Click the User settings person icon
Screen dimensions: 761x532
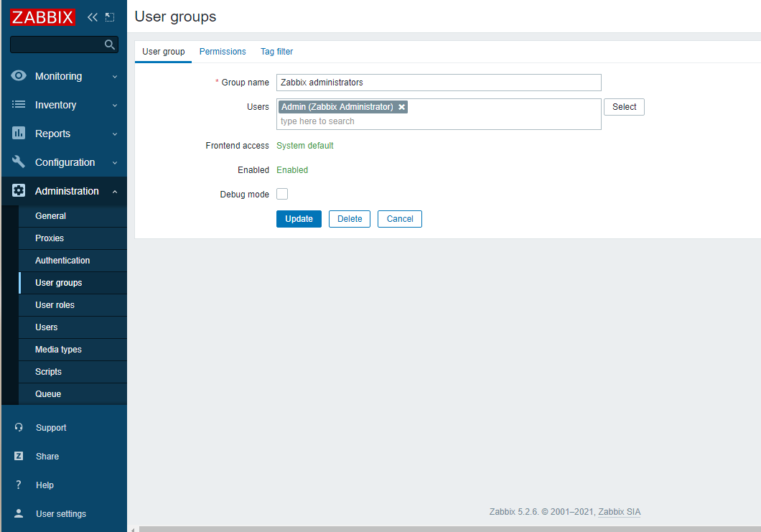(x=19, y=513)
